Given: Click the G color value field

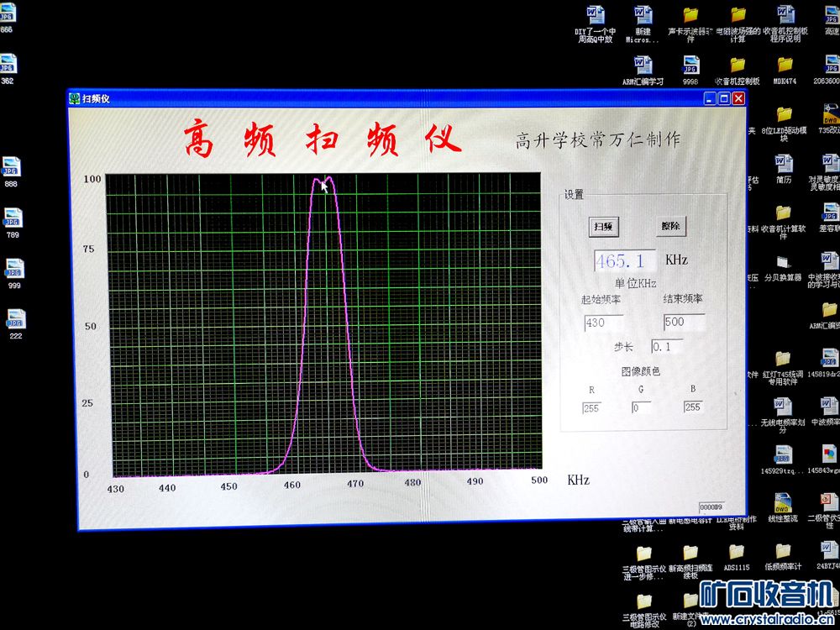Looking at the screenshot, I should [641, 407].
